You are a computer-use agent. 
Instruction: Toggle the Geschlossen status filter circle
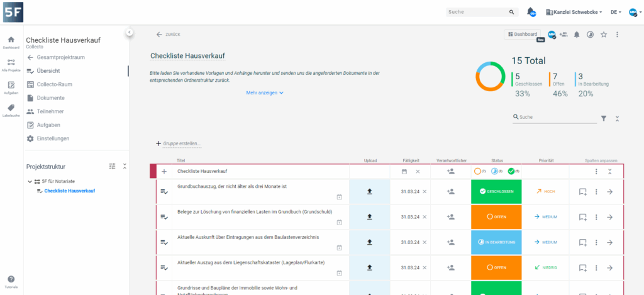(511, 171)
